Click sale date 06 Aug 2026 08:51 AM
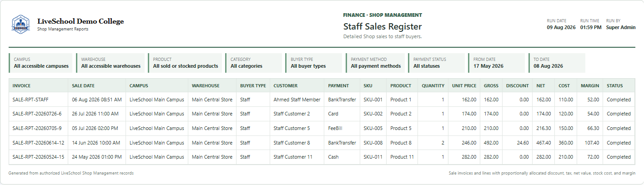 coord(97,100)
